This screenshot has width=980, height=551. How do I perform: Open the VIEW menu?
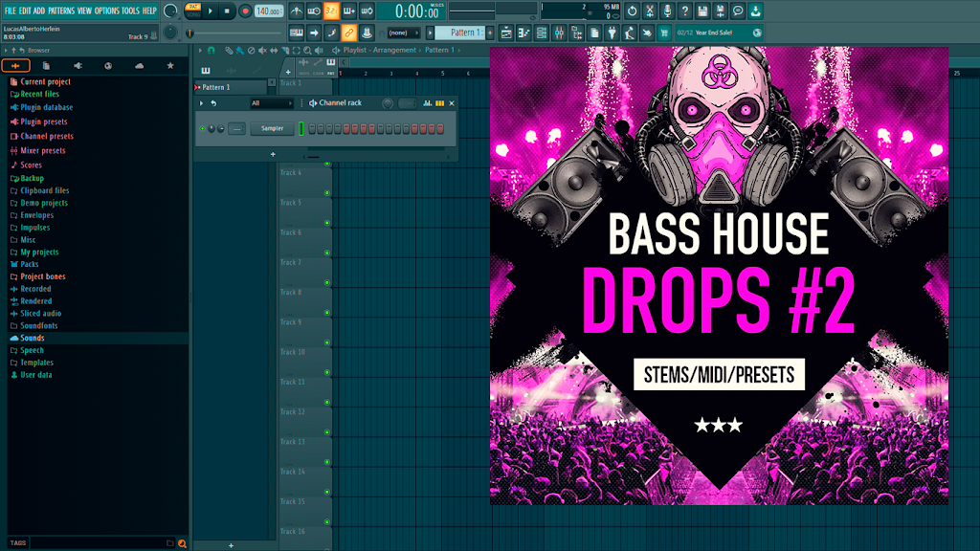pyautogui.click(x=84, y=11)
